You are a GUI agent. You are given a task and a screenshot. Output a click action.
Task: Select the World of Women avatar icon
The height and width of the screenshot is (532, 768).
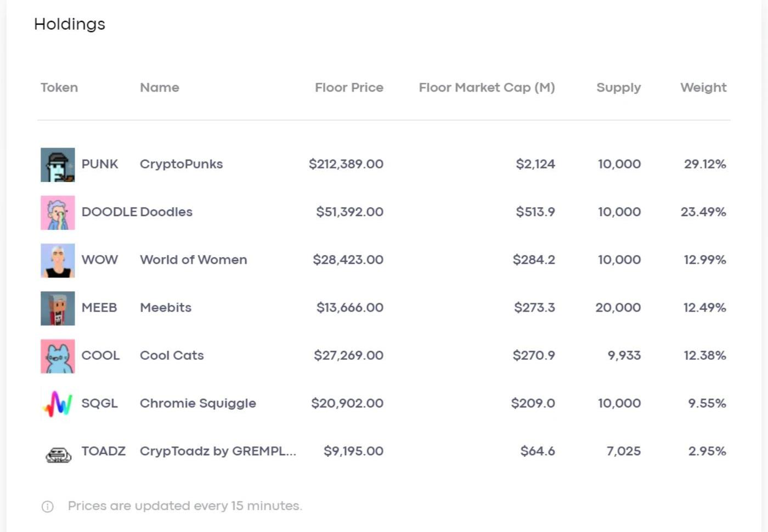(x=58, y=260)
